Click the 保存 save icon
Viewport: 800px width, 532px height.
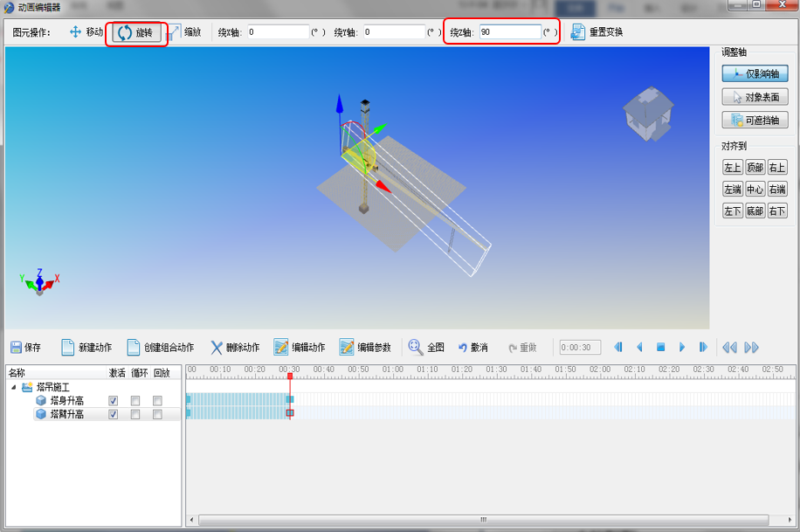pos(16,347)
